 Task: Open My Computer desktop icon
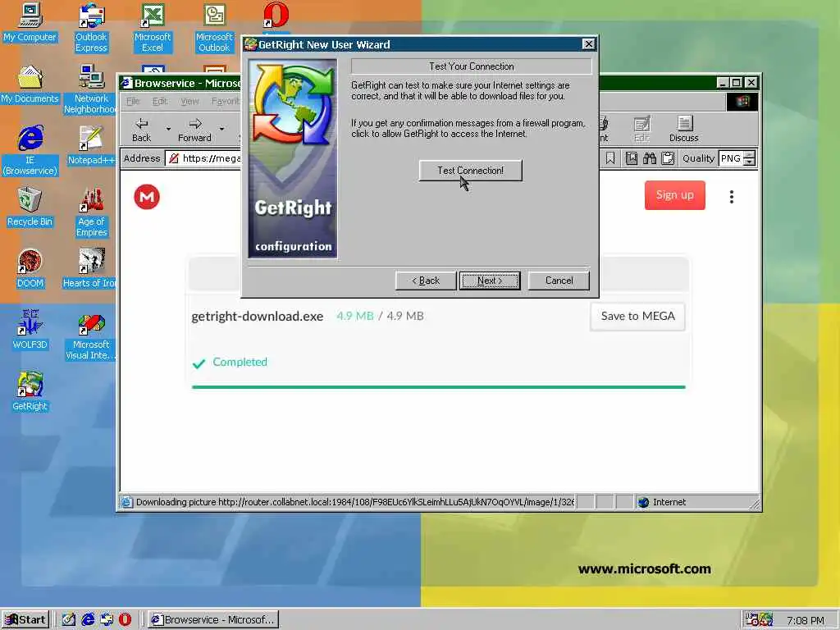(30, 22)
